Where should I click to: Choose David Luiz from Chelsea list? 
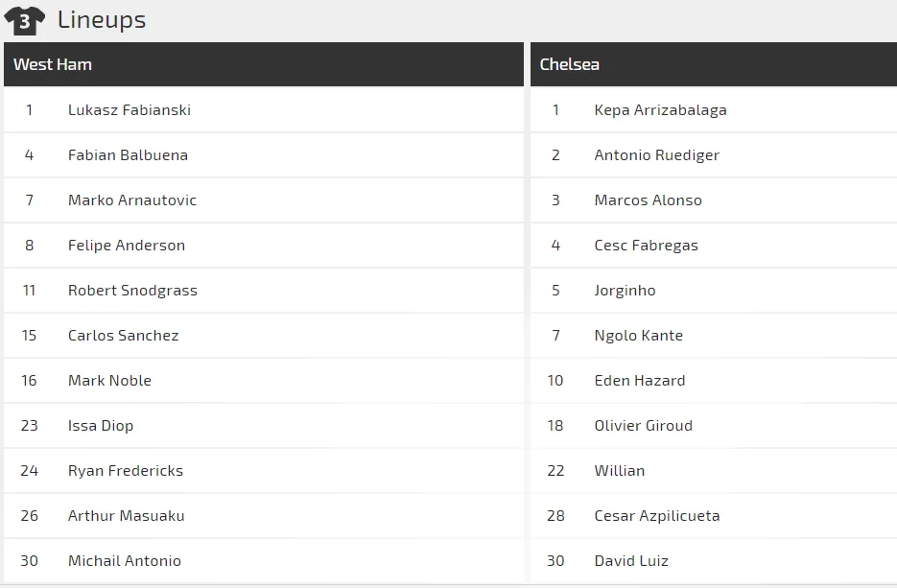(x=631, y=561)
